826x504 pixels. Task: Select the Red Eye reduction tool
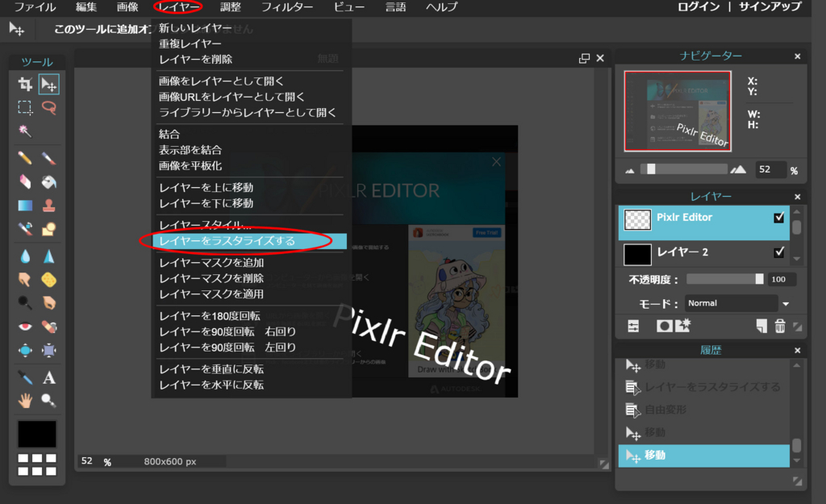click(x=25, y=327)
